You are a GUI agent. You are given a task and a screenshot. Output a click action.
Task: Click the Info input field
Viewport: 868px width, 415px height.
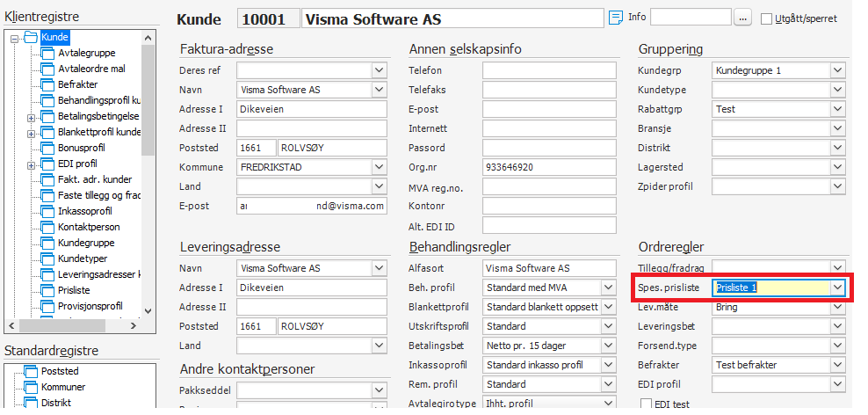pos(691,18)
